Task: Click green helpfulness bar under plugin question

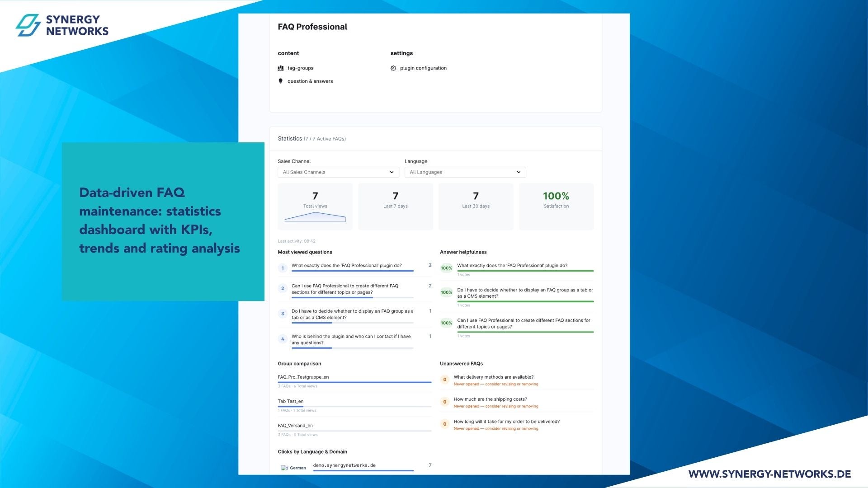Action: 525,271
